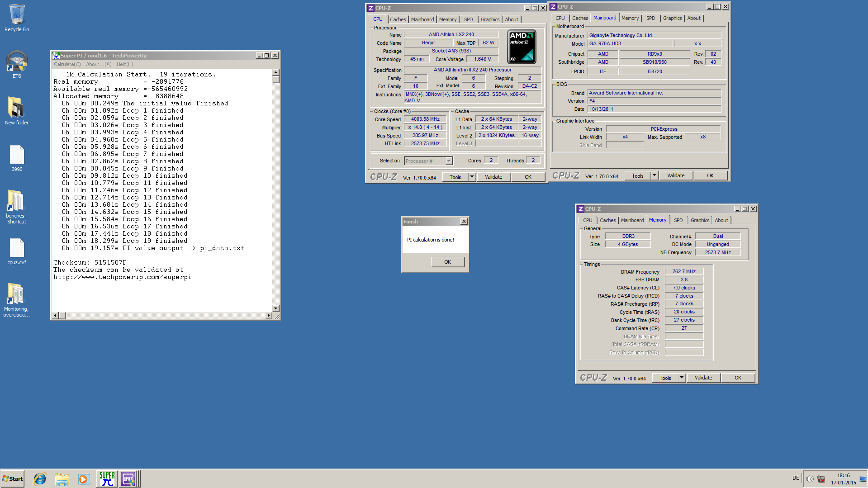Screen dimensions: 868x488
Task: Switch to Graphics tab in Mainboard window
Action: point(672,18)
